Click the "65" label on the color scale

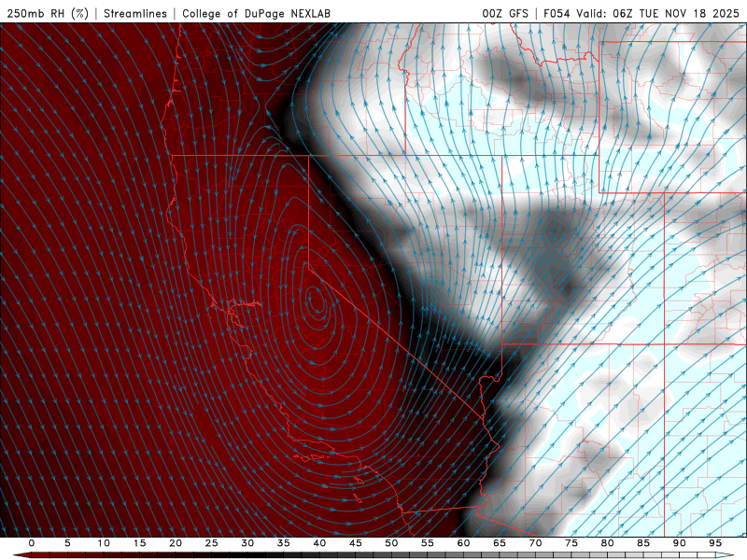pos(500,543)
